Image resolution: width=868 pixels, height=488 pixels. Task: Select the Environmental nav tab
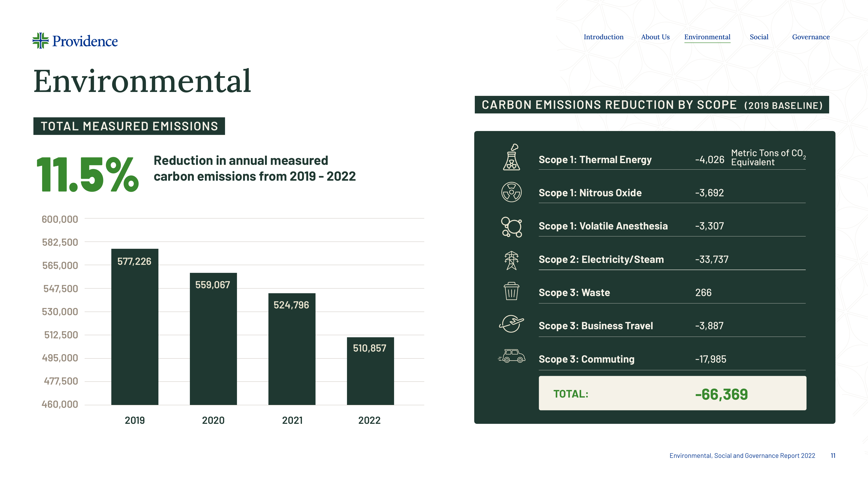click(x=707, y=37)
